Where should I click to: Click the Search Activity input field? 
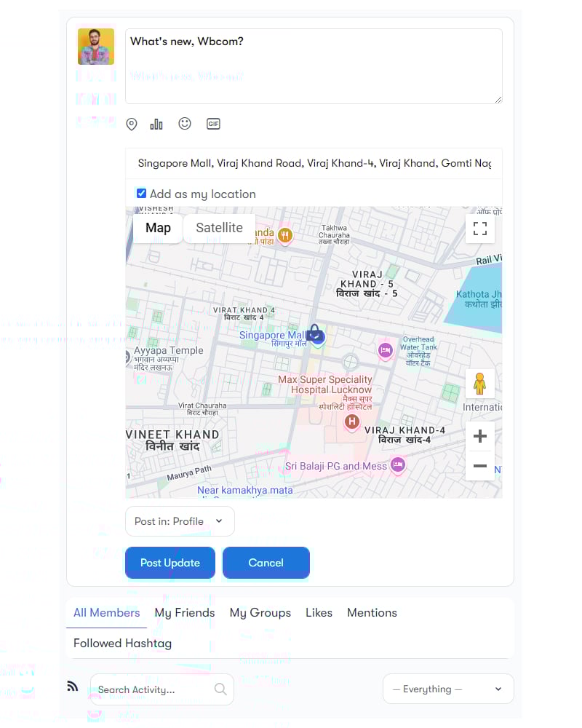pos(154,689)
